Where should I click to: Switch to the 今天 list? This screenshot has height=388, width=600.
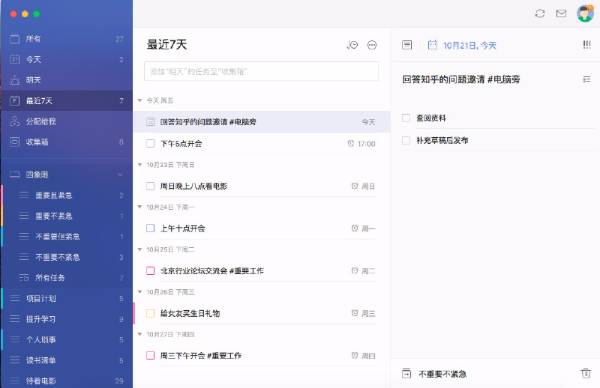[x=67, y=59]
